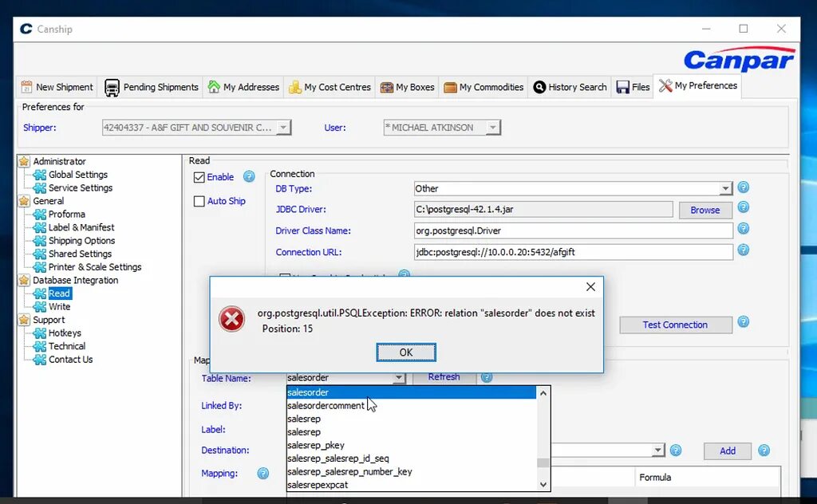
Task: Open the DB Type dropdown
Action: tap(725, 189)
